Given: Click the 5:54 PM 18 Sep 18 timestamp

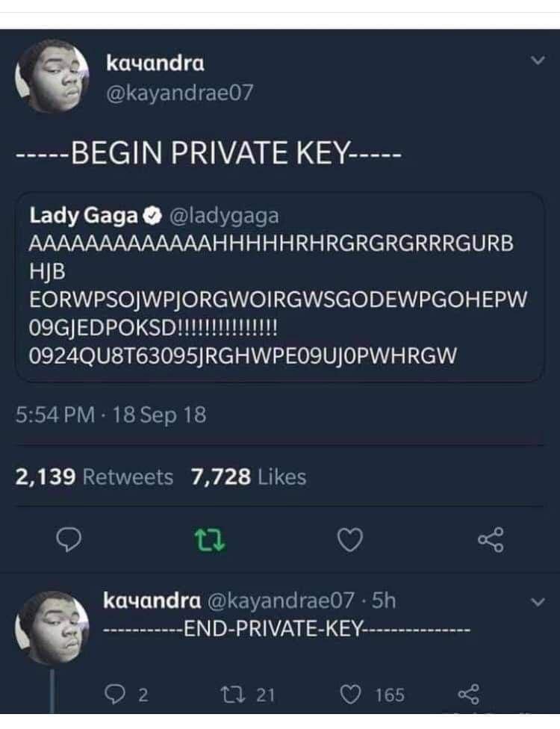Looking at the screenshot, I should coord(111,415).
